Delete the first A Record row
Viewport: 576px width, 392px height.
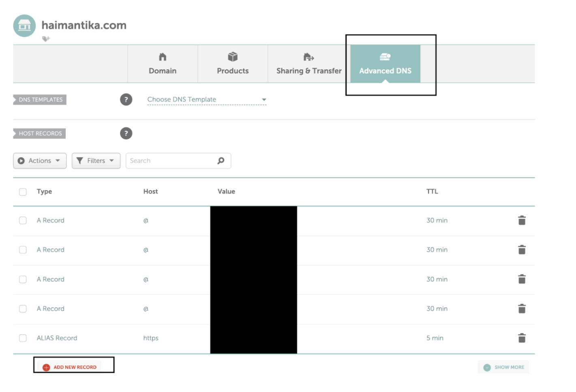[522, 220]
